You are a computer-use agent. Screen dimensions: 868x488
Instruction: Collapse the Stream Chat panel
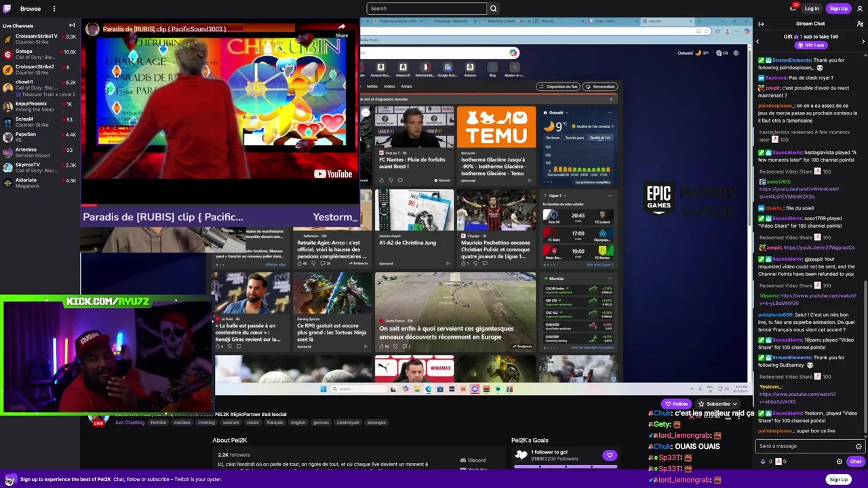(761, 24)
